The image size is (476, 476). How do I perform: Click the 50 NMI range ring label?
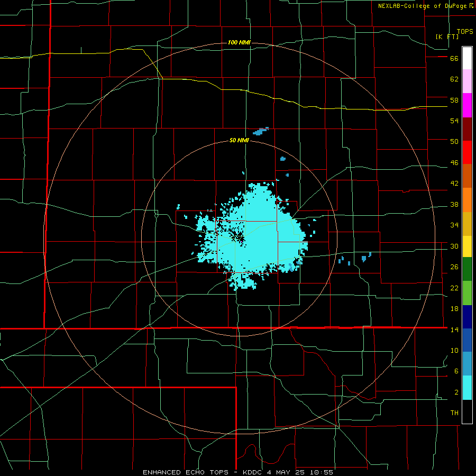(239, 140)
